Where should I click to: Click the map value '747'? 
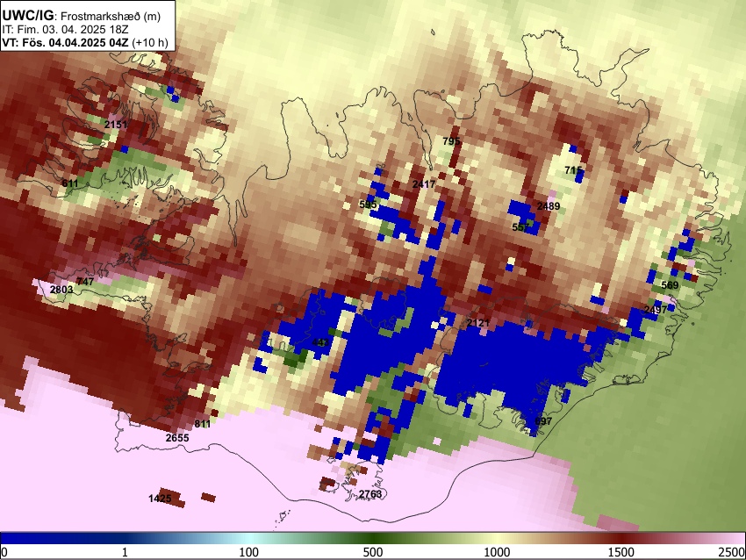coord(85,282)
